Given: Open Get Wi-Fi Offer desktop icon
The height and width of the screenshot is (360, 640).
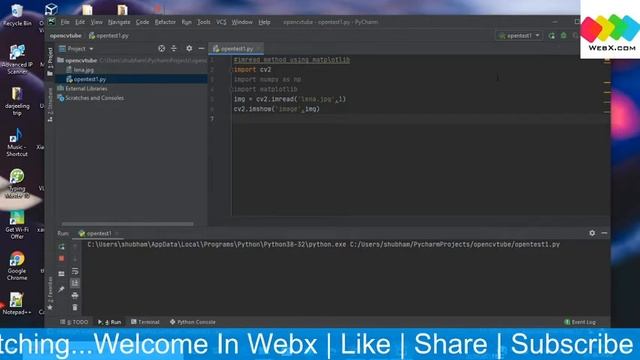Looking at the screenshot, I should pyautogui.click(x=17, y=225).
